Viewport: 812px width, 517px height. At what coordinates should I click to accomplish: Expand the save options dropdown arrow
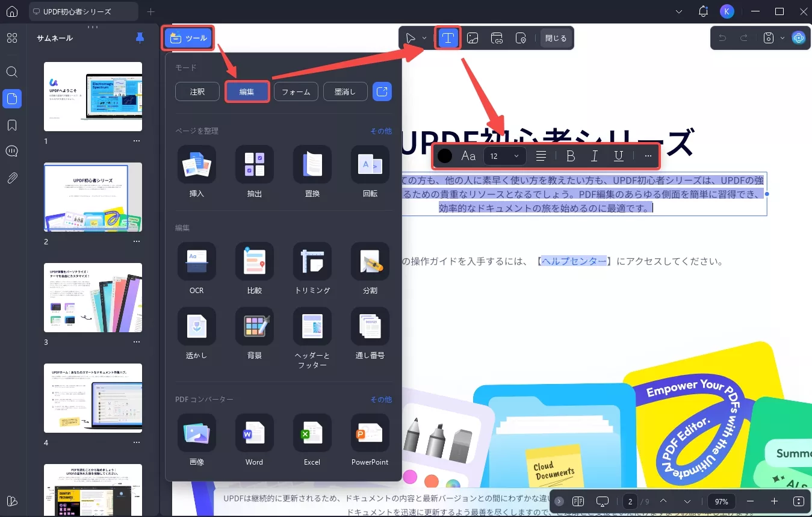(782, 38)
